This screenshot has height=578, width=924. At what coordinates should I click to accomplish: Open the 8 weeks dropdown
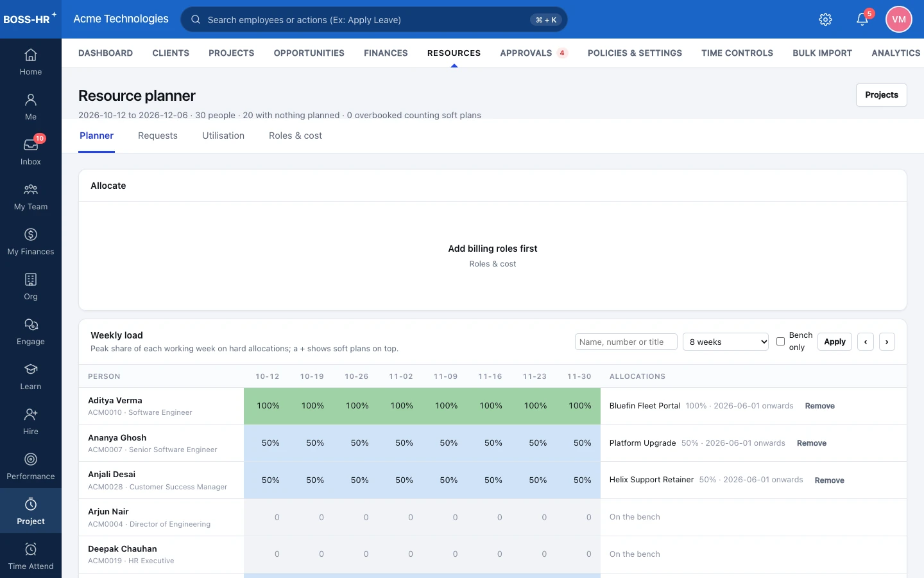[726, 342]
